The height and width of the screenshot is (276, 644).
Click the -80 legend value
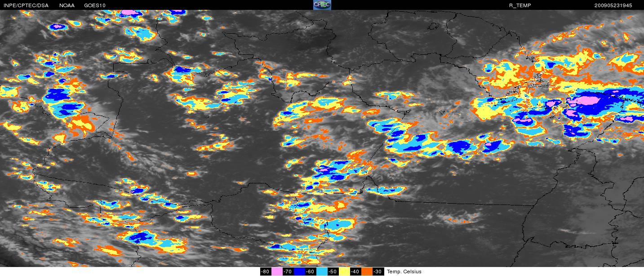tap(266, 272)
